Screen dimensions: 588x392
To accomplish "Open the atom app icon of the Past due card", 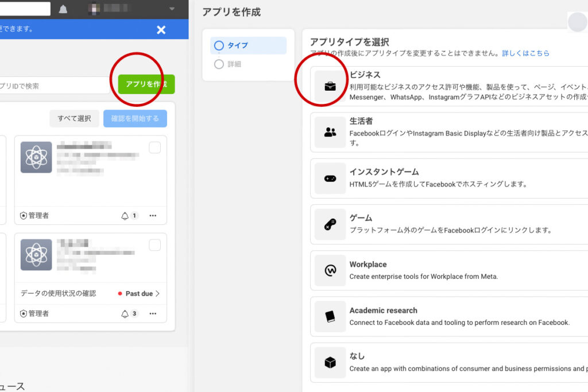I will 36,255.
